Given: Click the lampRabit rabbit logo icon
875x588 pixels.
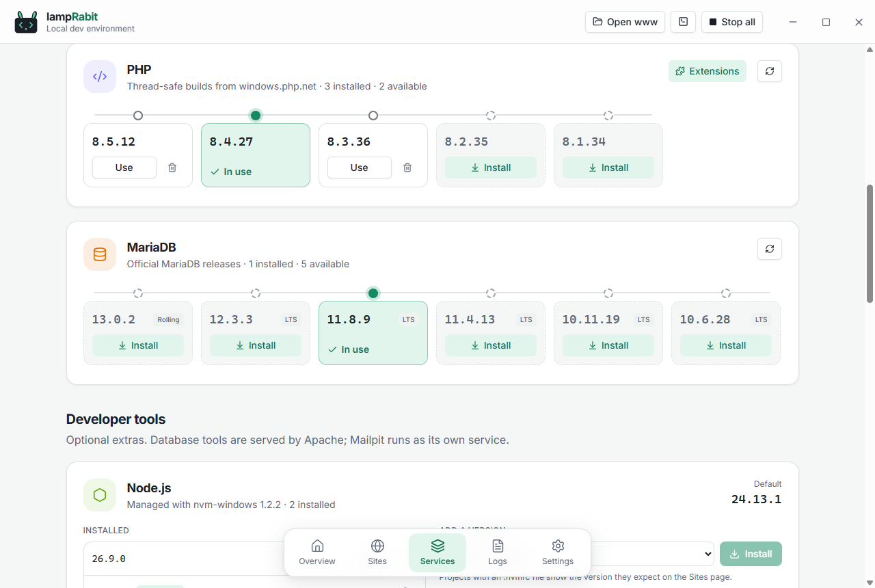Looking at the screenshot, I should click(27, 22).
